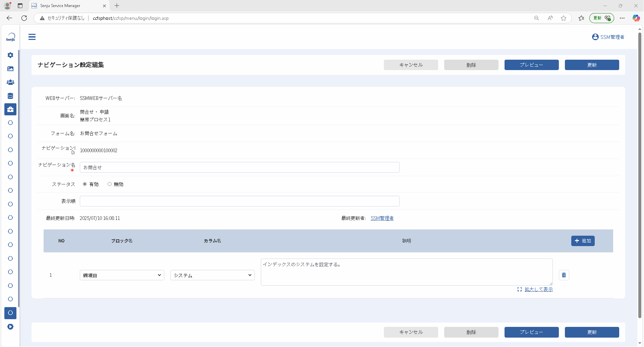
Task: Open the hamburger menu icon
Action: [32, 37]
